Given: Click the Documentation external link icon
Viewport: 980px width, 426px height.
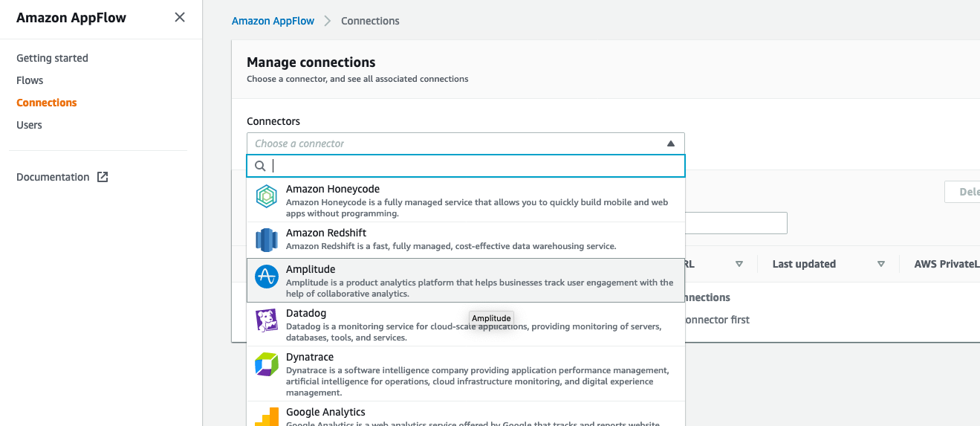Looking at the screenshot, I should pos(103,177).
